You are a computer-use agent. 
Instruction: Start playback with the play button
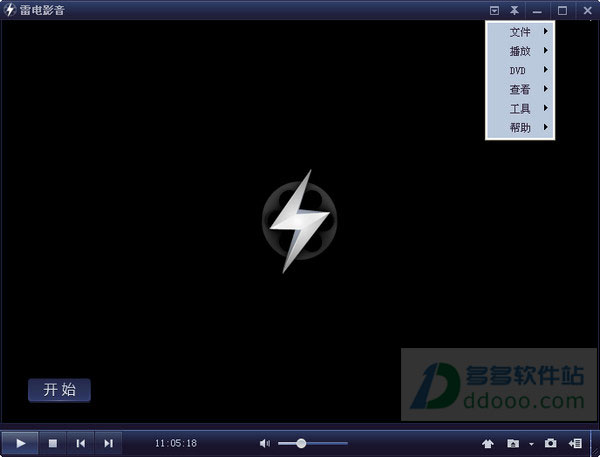pyautogui.click(x=20, y=443)
